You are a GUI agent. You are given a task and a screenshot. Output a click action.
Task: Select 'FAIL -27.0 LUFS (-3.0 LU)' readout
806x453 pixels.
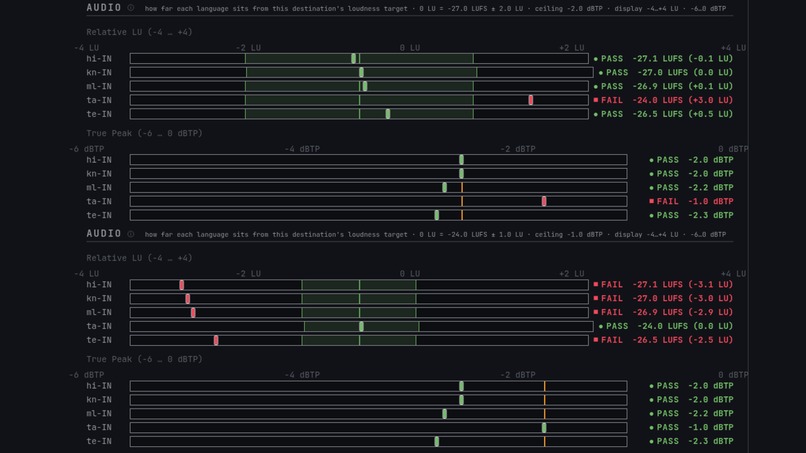663,298
